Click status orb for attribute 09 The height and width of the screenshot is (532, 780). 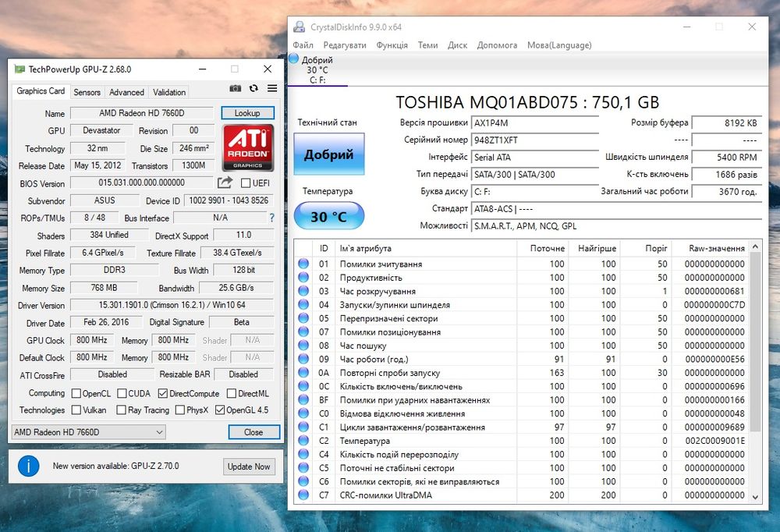[x=303, y=359]
